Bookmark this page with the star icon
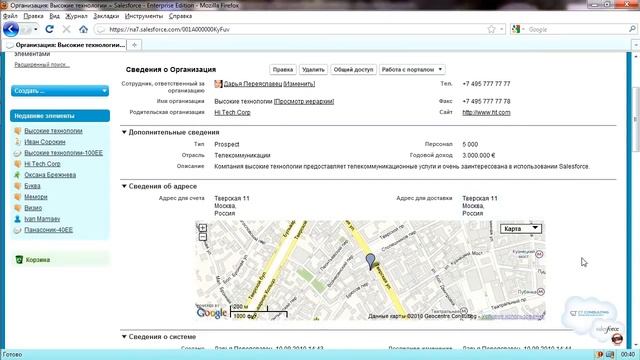 491,29
